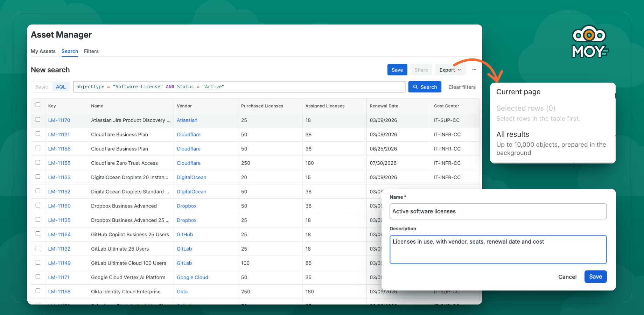This screenshot has width=644, height=315.
Task: Open the Google Cloud vendor link
Action: coord(192,277)
